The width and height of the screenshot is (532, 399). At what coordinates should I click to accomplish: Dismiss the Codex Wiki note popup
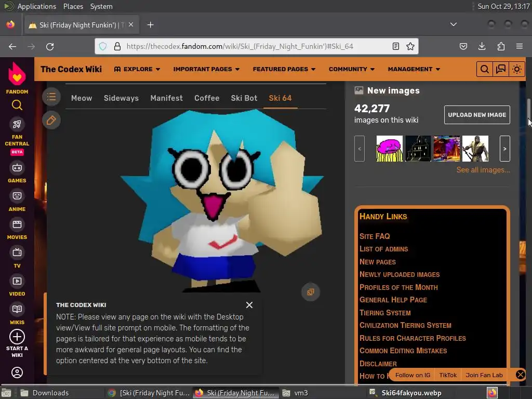click(x=249, y=305)
